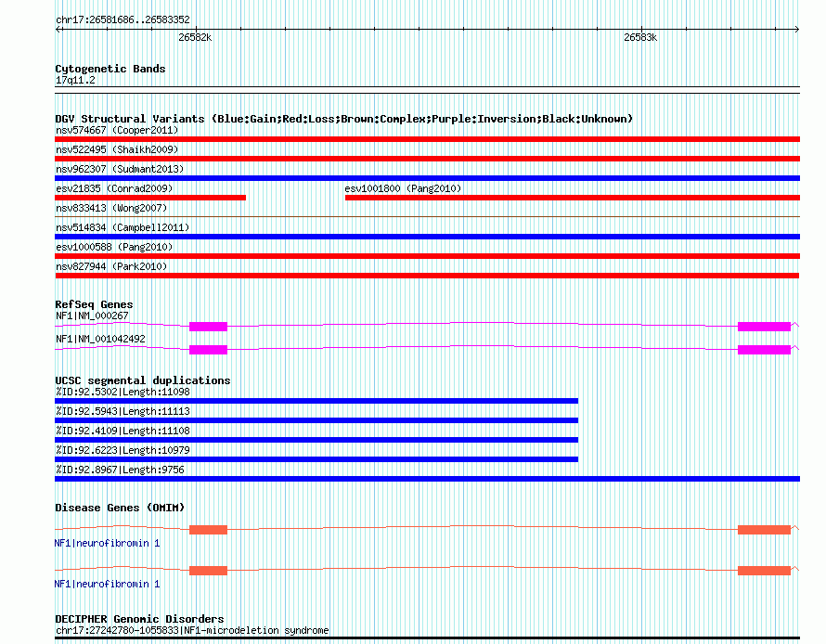
Task: Click the red bar under nsv827944
Action: click(x=427, y=276)
